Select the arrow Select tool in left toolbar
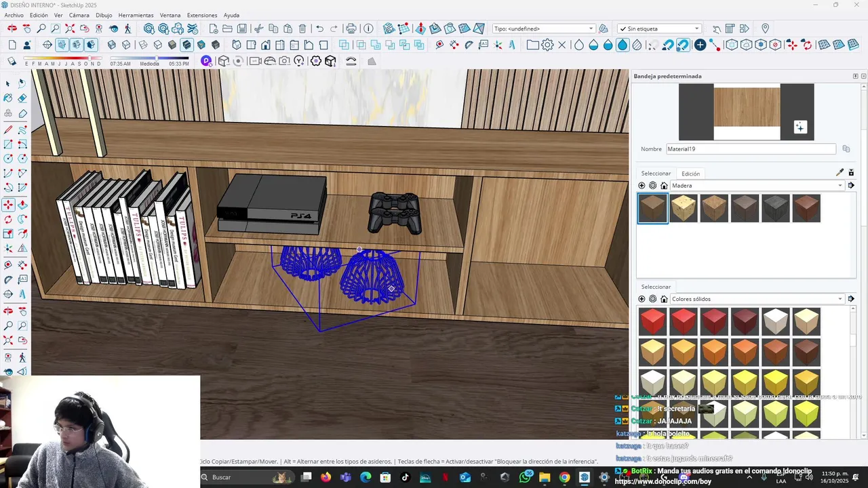This screenshot has width=868, height=488. 8,83
